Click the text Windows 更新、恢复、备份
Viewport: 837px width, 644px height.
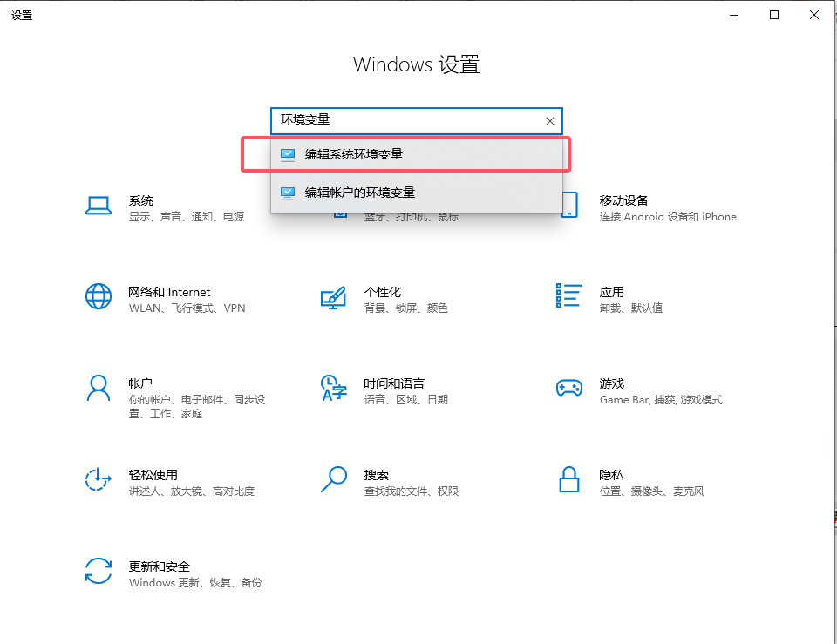click(x=195, y=583)
